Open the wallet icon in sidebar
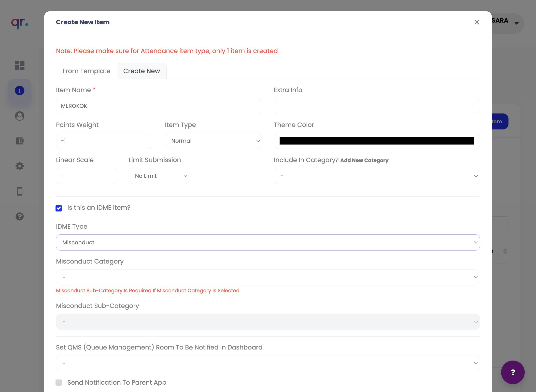This screenshot has width=536, height=392. point(20,141)
